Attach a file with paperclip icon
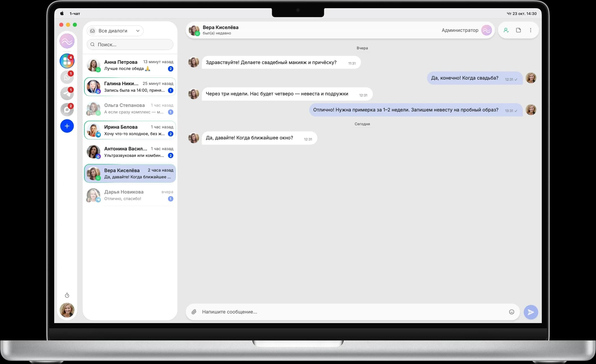Viewport: 596px width, 364px height. pos(194,312)
